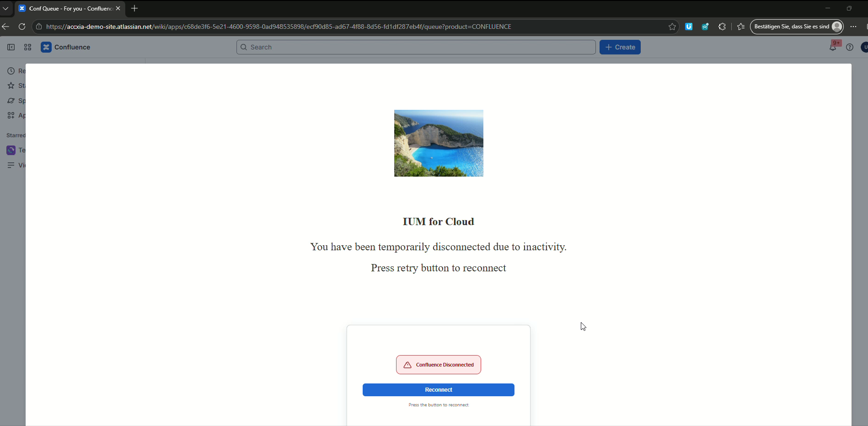The width and height of the screenshot is (868, 426).
Task: Click the 'IUM for Cloud' heading
Action: click(439, 222)
